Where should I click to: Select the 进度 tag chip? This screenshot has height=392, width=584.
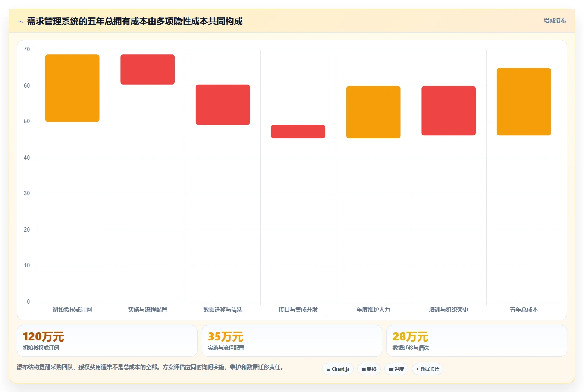click(396, 369)
